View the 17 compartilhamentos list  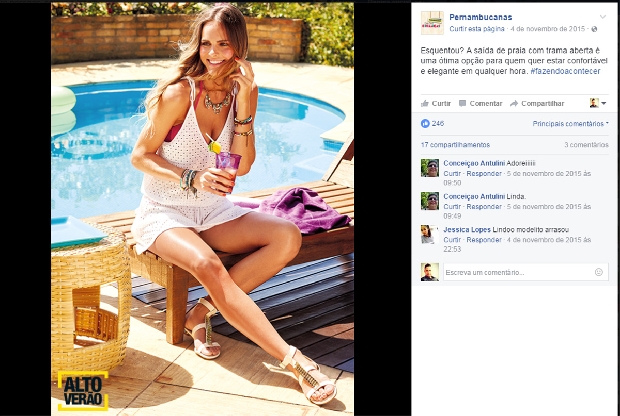(x=455, y=145)
